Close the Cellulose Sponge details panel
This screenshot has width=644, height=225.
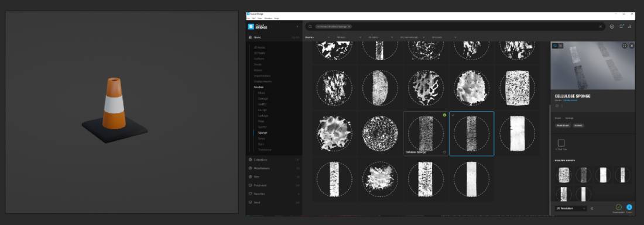[x=632, y=46]
